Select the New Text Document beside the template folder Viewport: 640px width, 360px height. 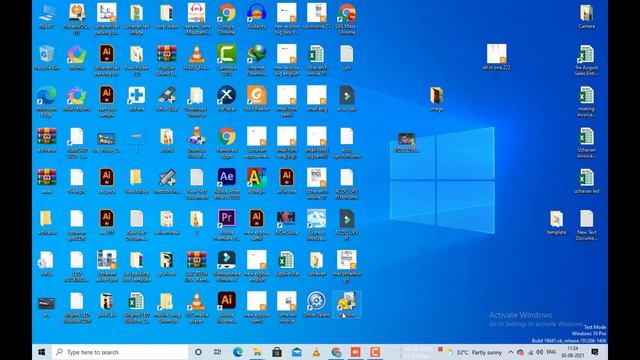coord(587,225)
